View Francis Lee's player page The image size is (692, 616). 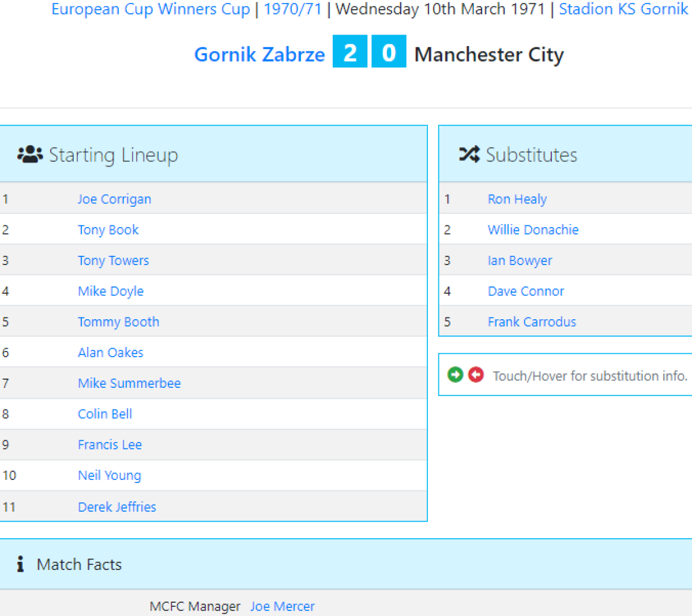(110, 445)
